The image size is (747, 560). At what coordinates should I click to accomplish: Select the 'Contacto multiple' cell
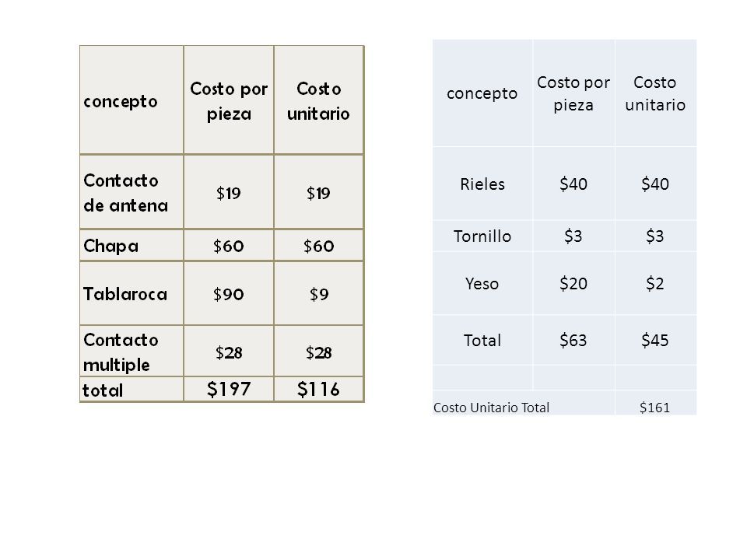point(132,352)
